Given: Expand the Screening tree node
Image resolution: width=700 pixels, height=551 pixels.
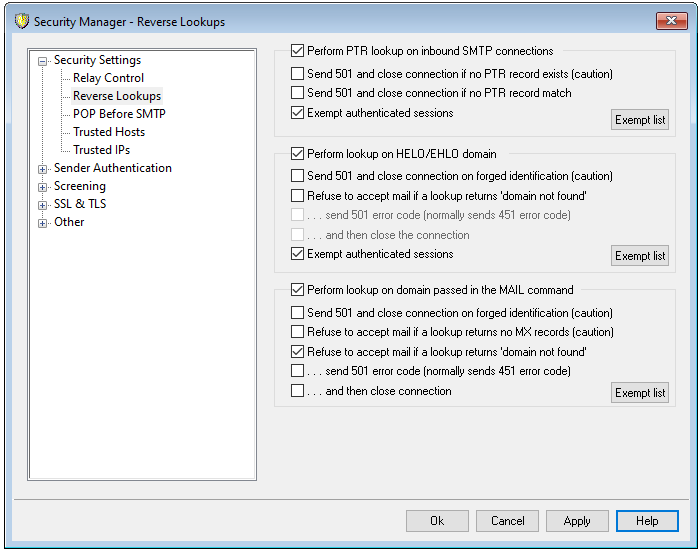Looking at the screenshot, I should pyautogui.click(x=43, y=187).
